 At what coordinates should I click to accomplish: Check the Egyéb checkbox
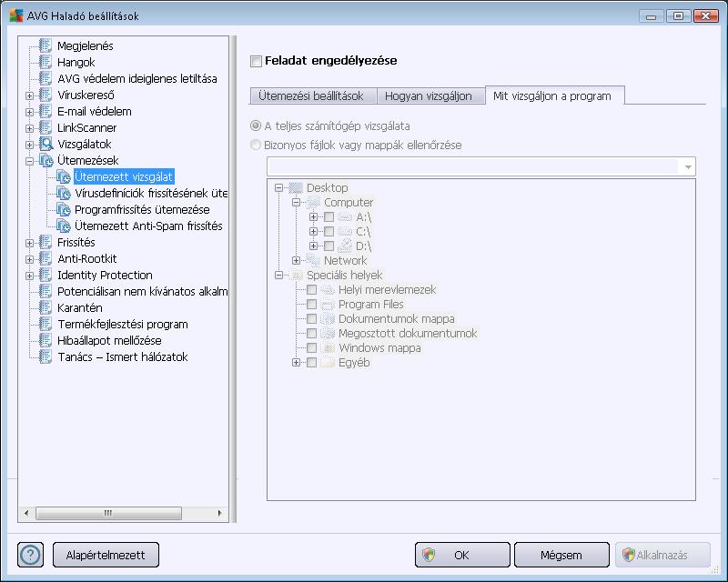311,363
